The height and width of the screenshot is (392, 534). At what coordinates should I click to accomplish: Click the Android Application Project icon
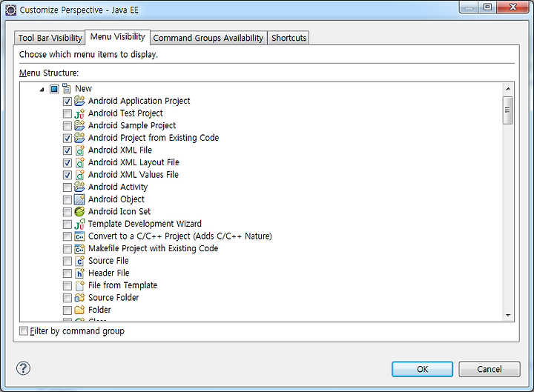(79, 101)
